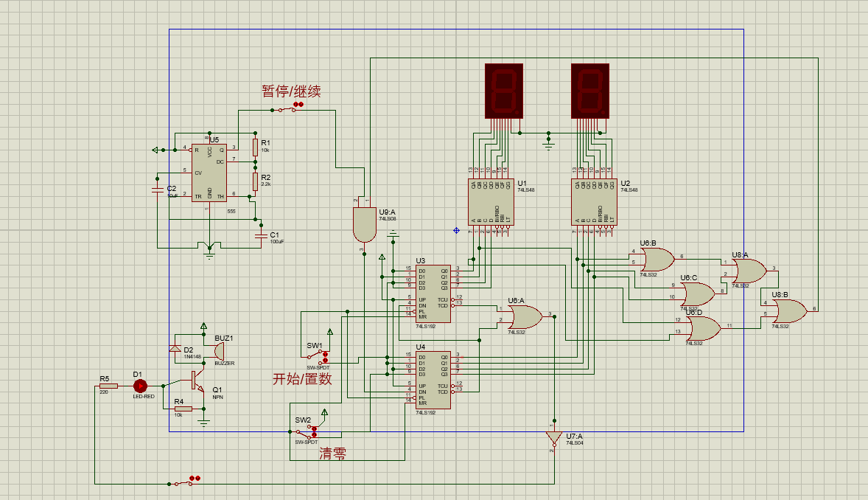Screen dimensions: 868x500
Task: Select the U3 74LS192 counter
Action: pos(433,294)
